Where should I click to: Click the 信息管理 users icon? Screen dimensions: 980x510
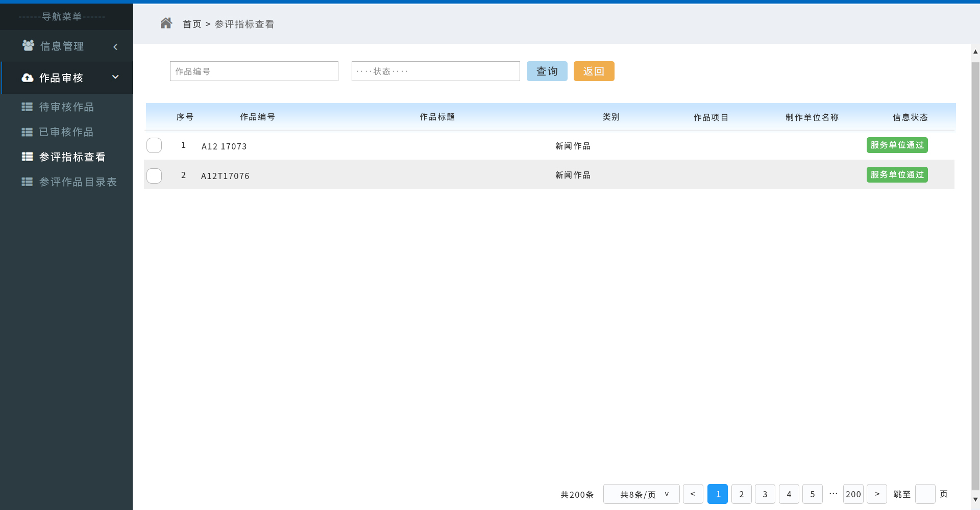28,46
